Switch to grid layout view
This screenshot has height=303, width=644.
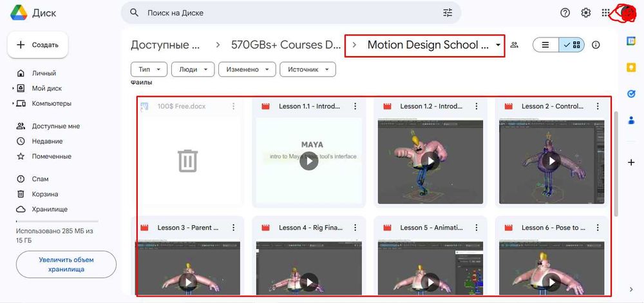[572, 45]
